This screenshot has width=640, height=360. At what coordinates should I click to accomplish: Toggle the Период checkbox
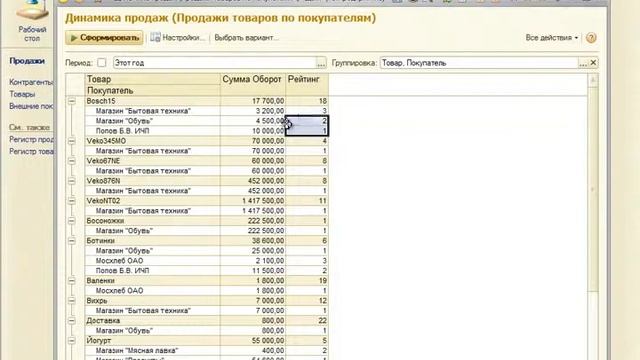102,63
